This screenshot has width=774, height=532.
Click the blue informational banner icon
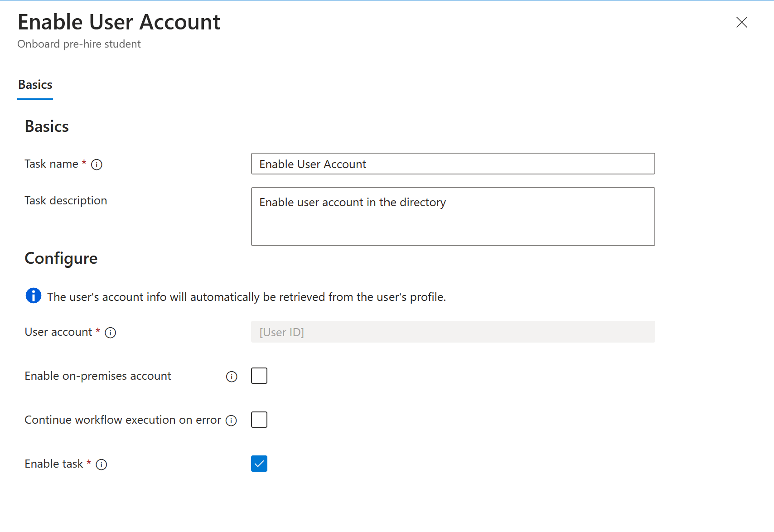pyautogui.click(x=33, y=296)
